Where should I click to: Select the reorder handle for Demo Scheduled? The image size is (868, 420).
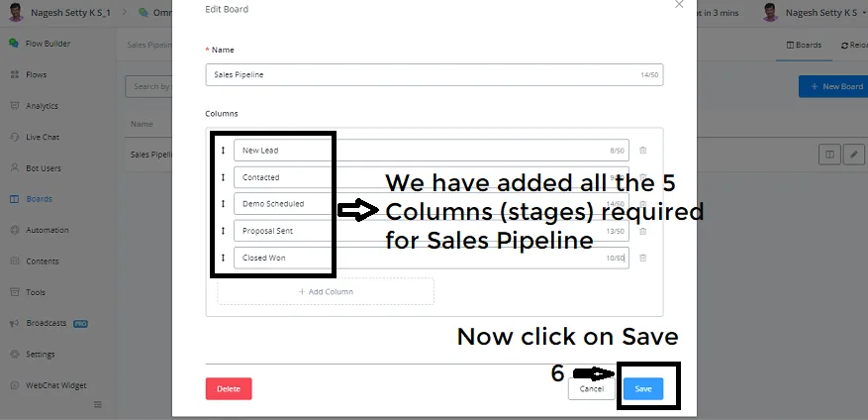223,204
